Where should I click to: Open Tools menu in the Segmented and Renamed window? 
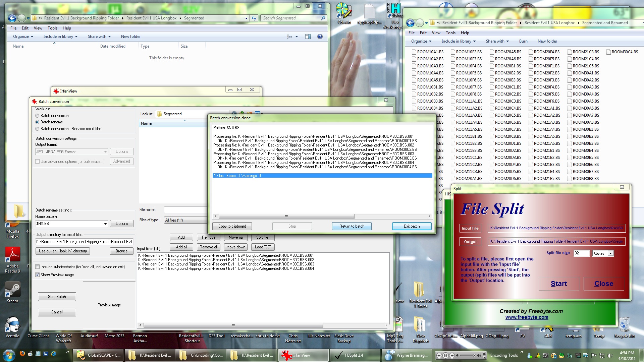tap(450, 33)
